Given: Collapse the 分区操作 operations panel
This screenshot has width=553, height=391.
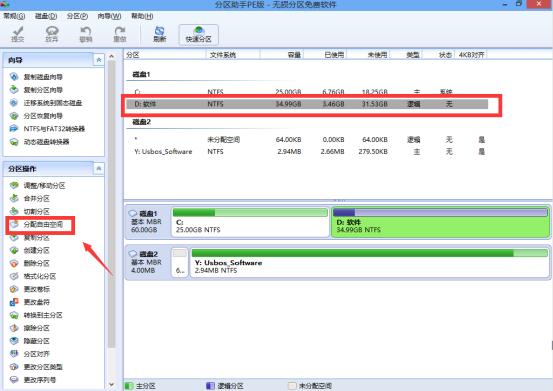Looking at the screenshot, I should 99,169.
